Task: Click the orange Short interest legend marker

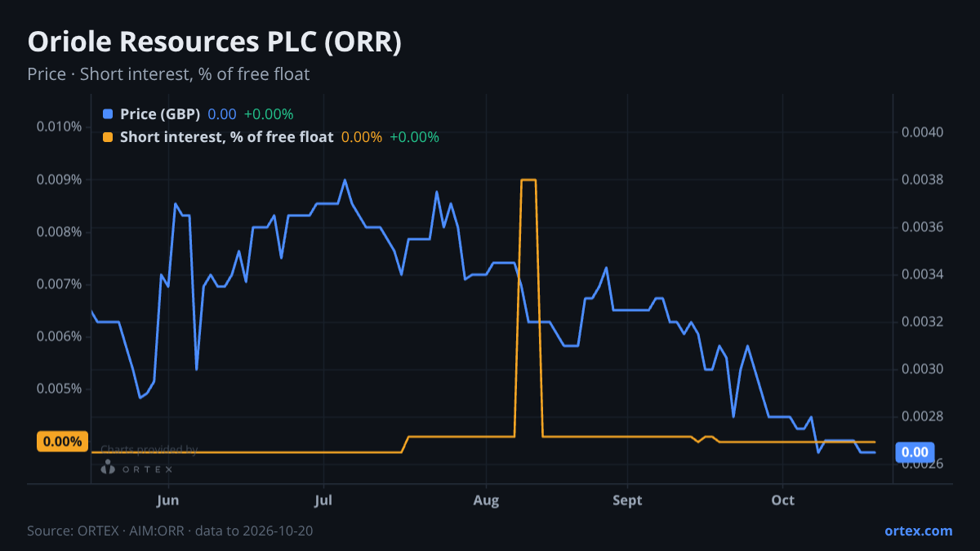Action: [x=108, y=137]
